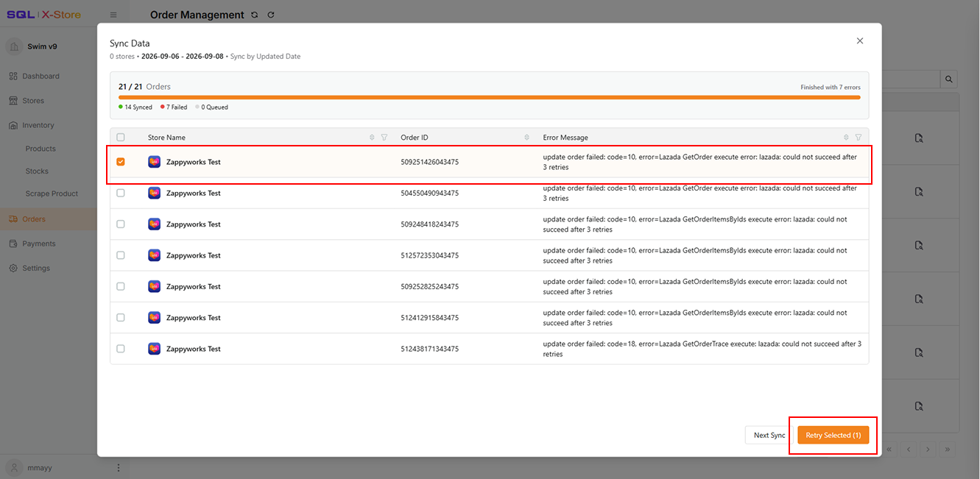The image size is (980, 479).
Task: Click the order ID 512438171343475 cell
Action: click(x=430, y=349)
